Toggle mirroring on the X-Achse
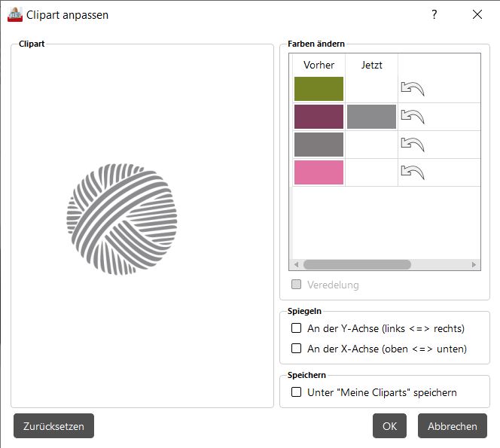 [x=297, y=349]
